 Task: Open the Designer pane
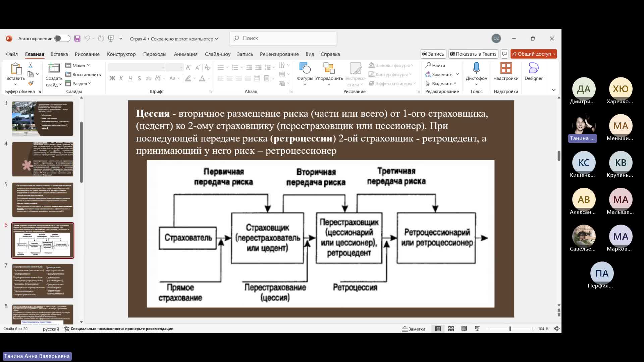click(x=533, y=72)
